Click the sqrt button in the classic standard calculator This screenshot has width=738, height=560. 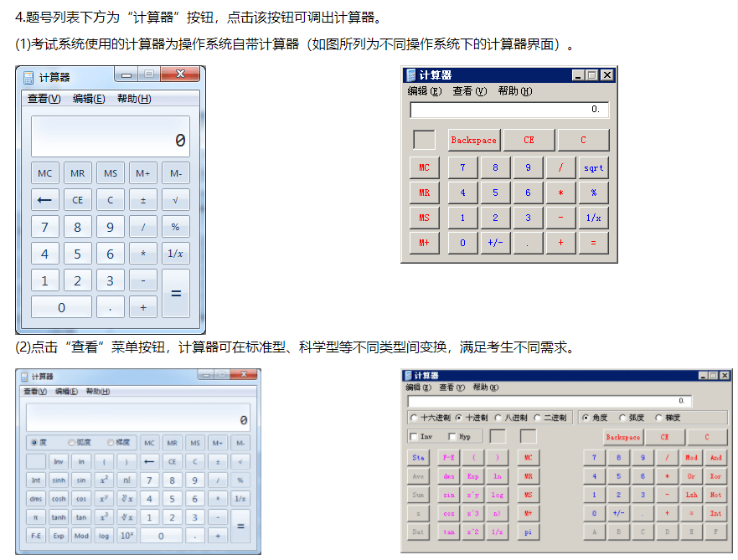[593, 167]
